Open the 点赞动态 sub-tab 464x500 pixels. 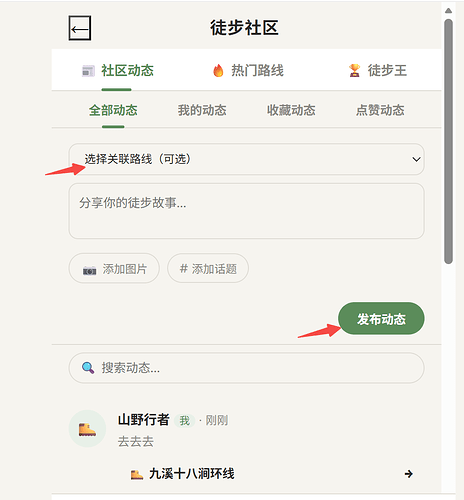coord(380,110)
